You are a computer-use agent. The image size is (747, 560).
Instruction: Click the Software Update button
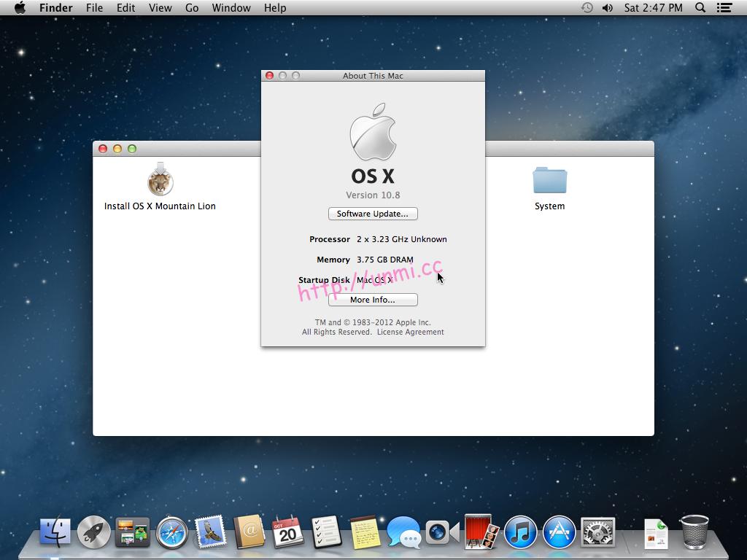tap(373, 213)
